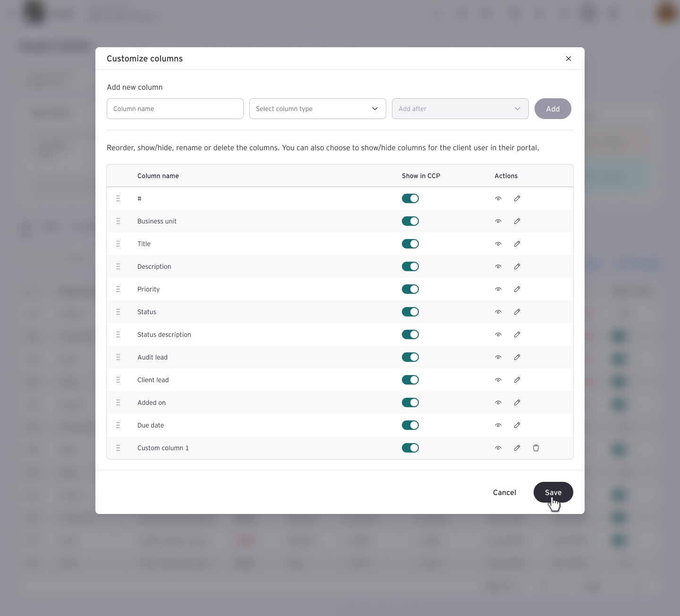Edit the Due date column

[x=517, y=425]
